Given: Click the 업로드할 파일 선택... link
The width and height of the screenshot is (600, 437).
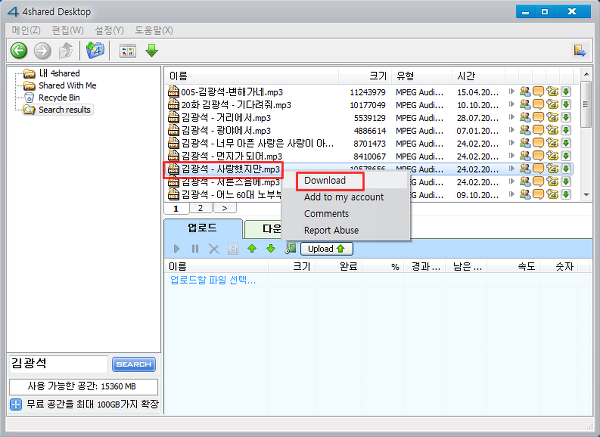Looking at the screenshot, I should pos(212,280).
